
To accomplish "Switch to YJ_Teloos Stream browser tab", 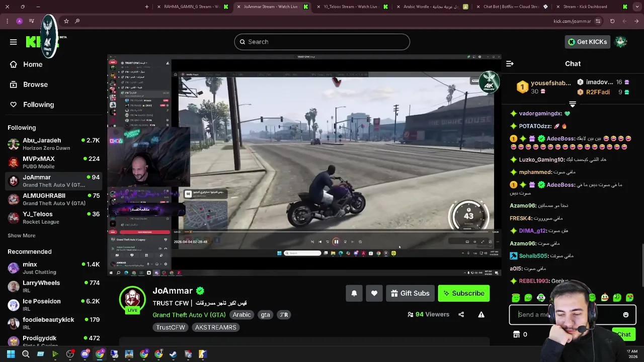I will (x=352, y=7).
